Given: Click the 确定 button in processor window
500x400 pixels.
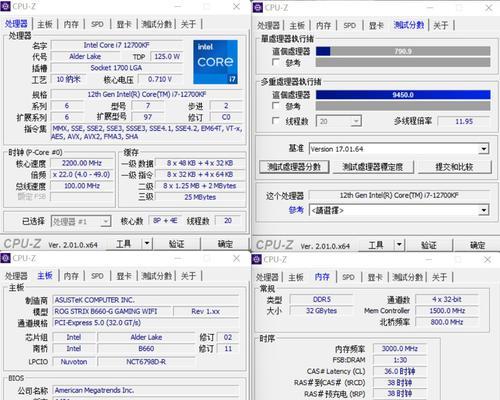Looking at the screenshot, I should [225, 244].
